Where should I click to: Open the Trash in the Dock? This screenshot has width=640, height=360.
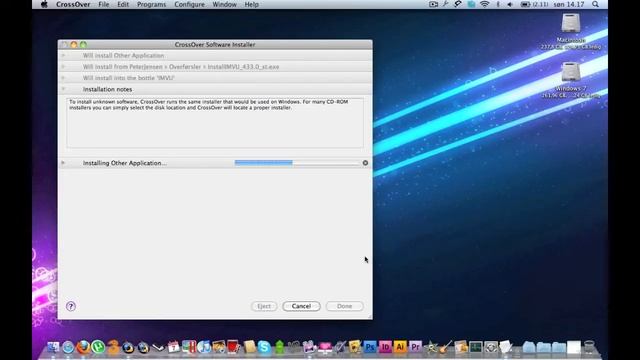tap(589, 347)
